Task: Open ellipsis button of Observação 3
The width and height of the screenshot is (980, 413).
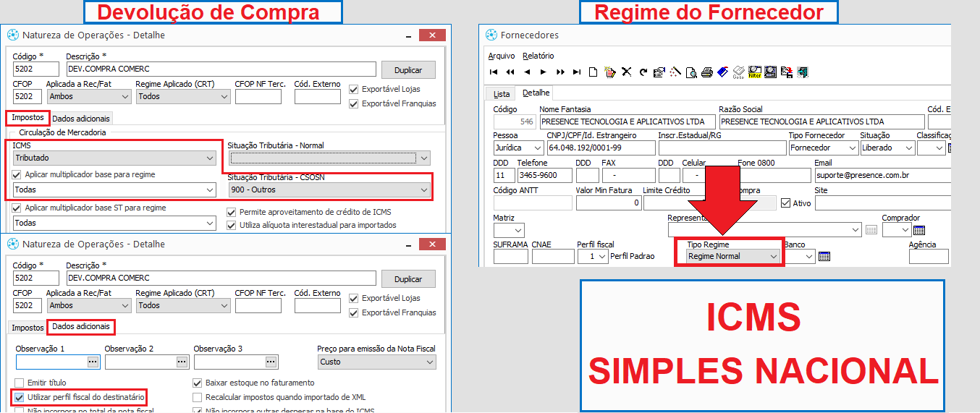Action: pos(271,361)
